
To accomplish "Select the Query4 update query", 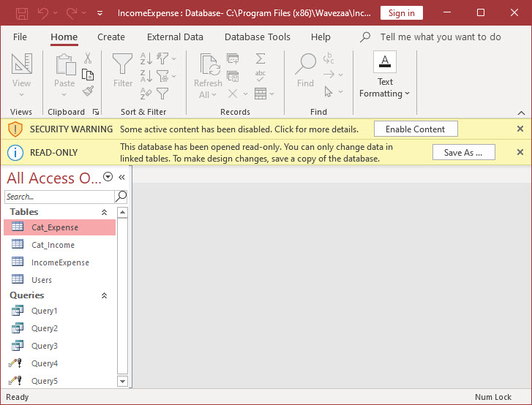I will tap(60, 363).
